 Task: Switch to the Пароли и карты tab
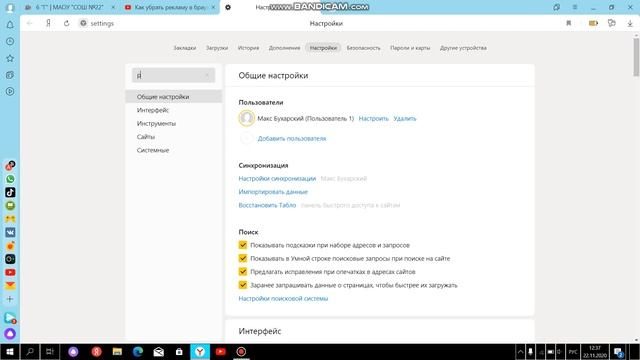click(410, 48)
